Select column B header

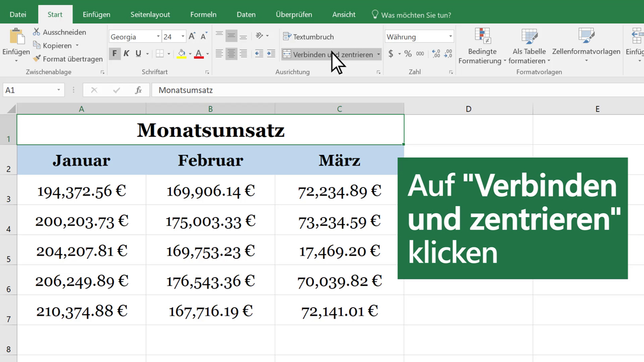pos(210,109)
